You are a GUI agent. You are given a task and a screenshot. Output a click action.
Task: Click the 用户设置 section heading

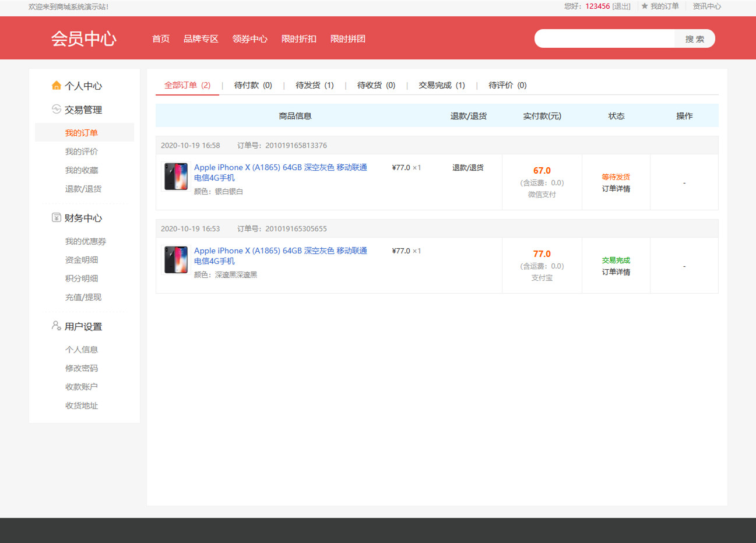[x=83, y=326]
